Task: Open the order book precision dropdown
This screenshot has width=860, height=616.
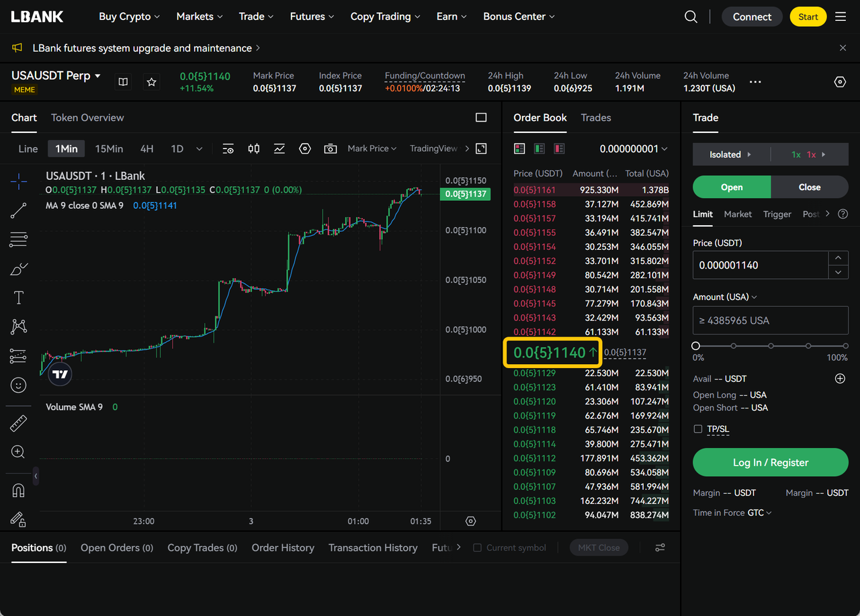Action: click(634, 148)
